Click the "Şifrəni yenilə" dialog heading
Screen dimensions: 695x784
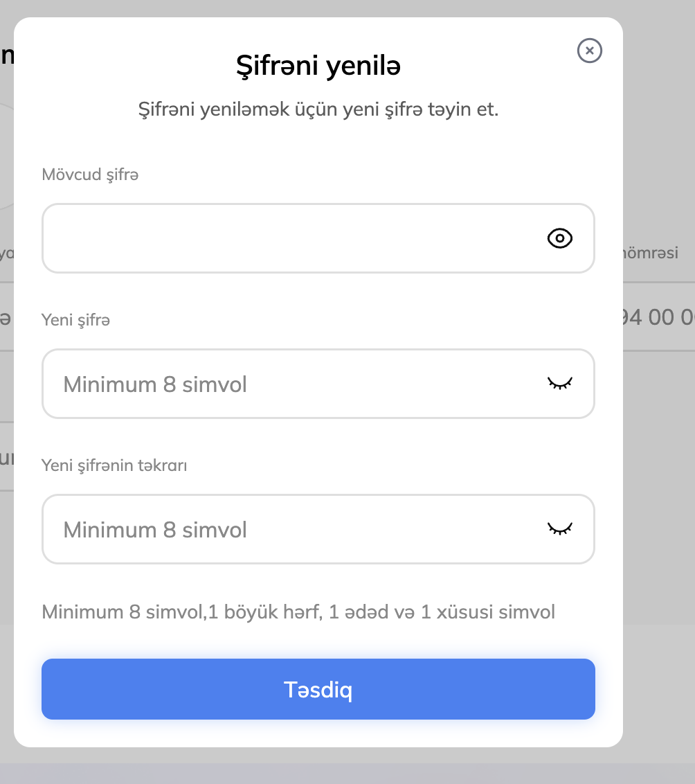pos(318,67)
